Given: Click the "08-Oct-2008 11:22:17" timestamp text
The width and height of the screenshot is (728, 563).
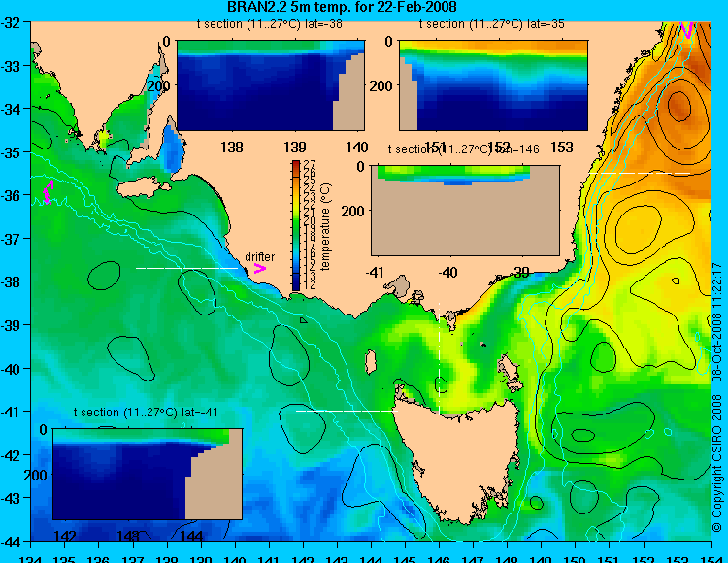Looking at the screenshot, I should coord(717,322).
